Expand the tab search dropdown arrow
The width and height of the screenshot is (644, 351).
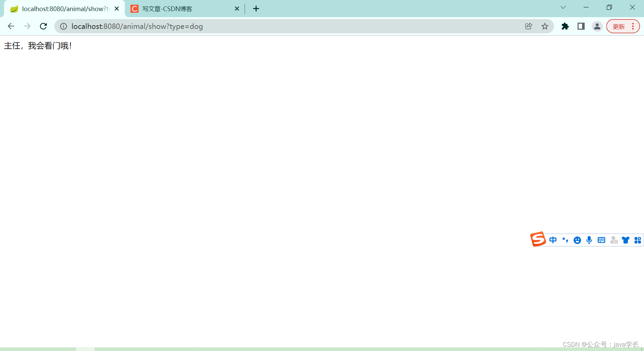click(x=563, y=7)
